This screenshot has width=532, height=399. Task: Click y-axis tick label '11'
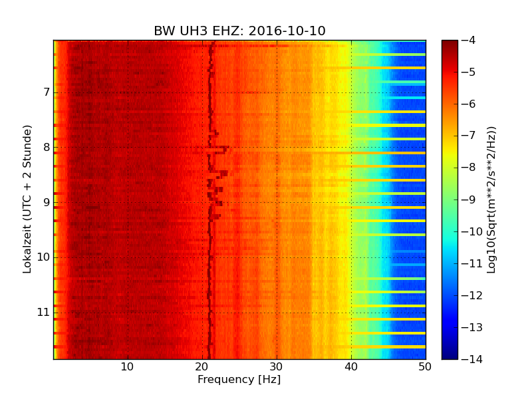coord(43,312)
